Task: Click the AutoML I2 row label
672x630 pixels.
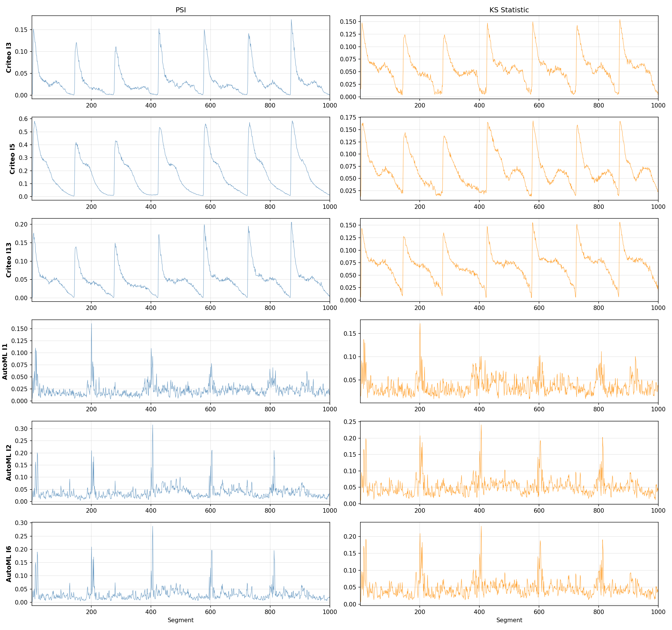Action: click(x=9, y=463)
